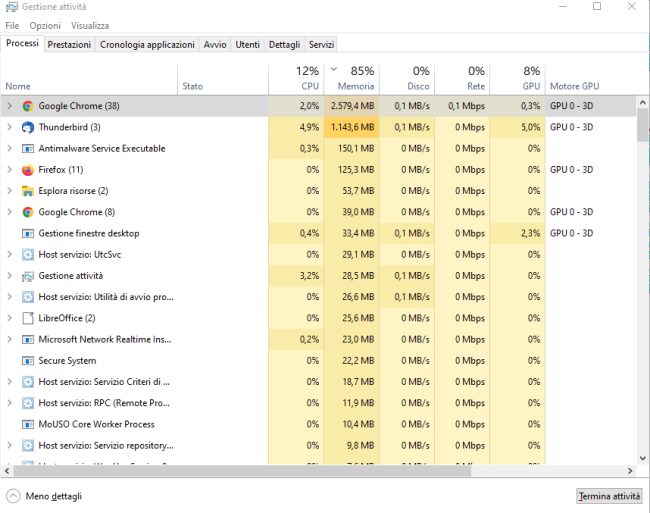Click the horizontal scrollbar right arrow

[x=630, y=471]
